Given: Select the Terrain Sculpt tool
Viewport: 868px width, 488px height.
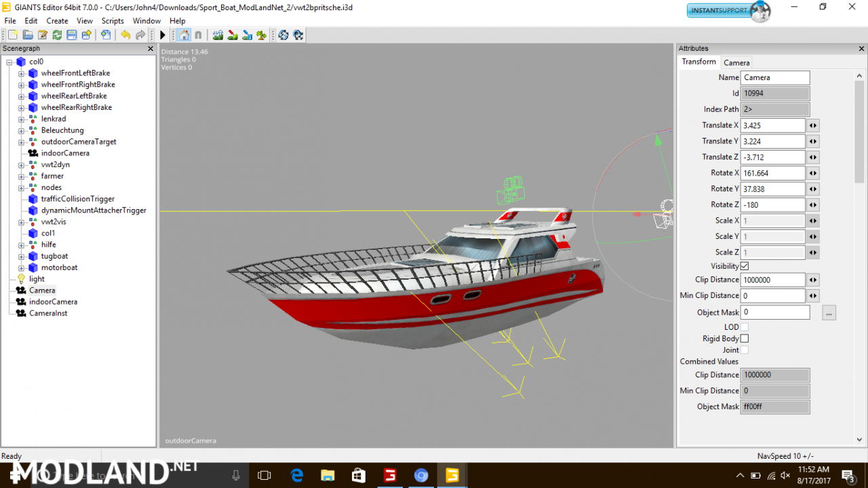Looking at the screenshot, I should [218, 35].
